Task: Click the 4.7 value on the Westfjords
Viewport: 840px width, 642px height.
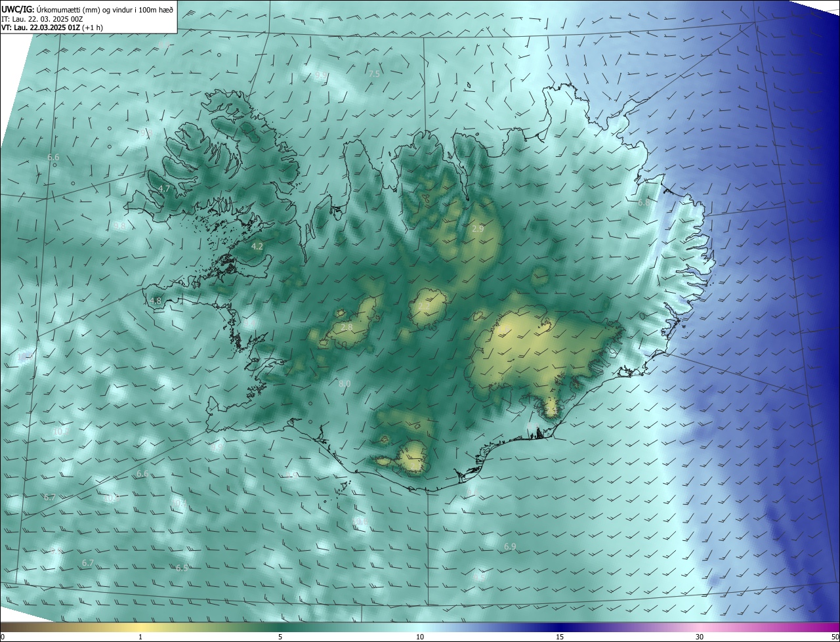Action: (x=164, y=188)
